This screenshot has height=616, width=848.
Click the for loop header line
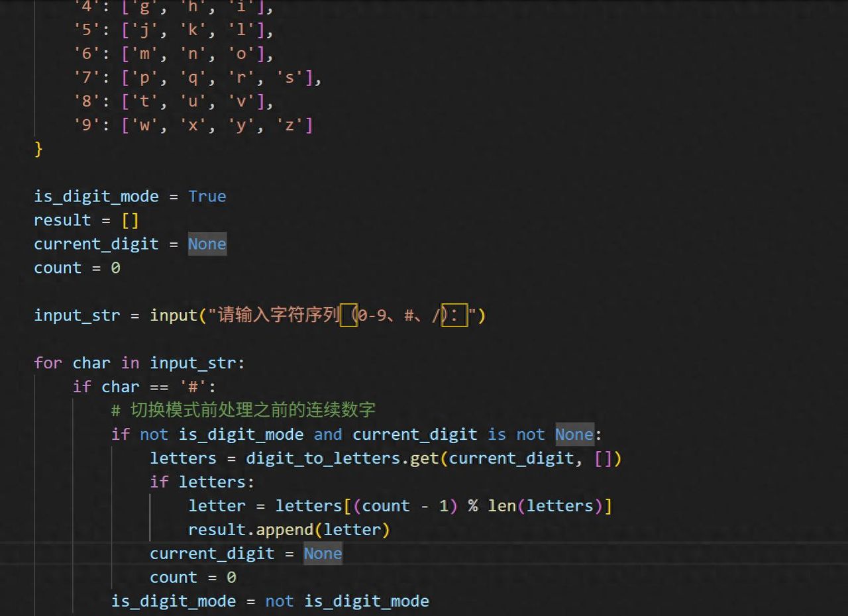coord(139,362)
